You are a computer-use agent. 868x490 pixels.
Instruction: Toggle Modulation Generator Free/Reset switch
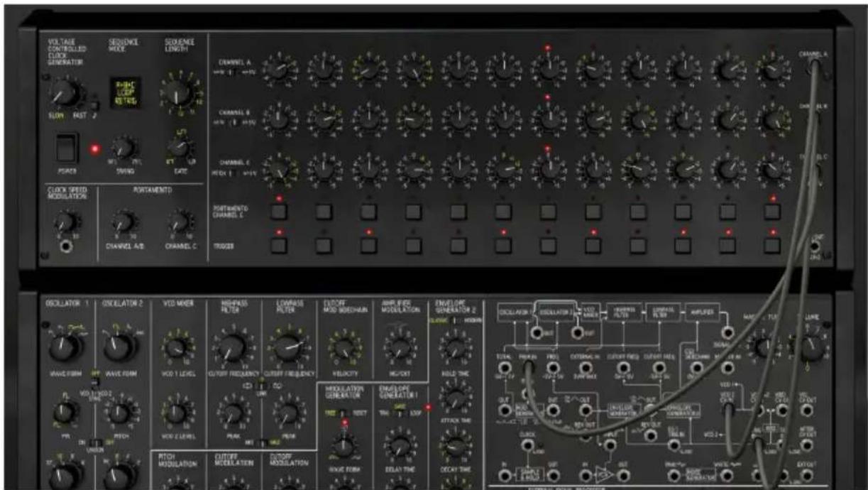[343, 413]
